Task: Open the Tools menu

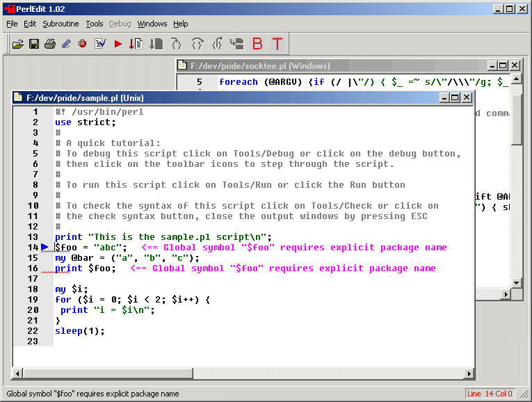Action: pyautogui.click(x=95, y=24)
